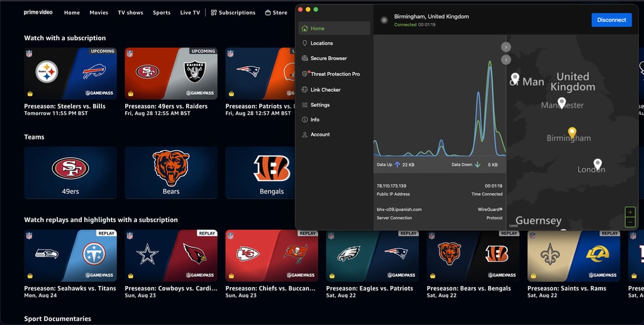Zoom in the map with plus button
Viewport: 644px width, 325px height.
pyautogui.click(x=630, y=212)
